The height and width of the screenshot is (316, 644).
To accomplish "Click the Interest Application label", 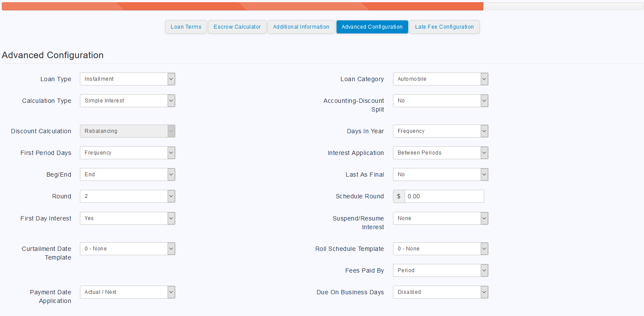I will [356, 153].
